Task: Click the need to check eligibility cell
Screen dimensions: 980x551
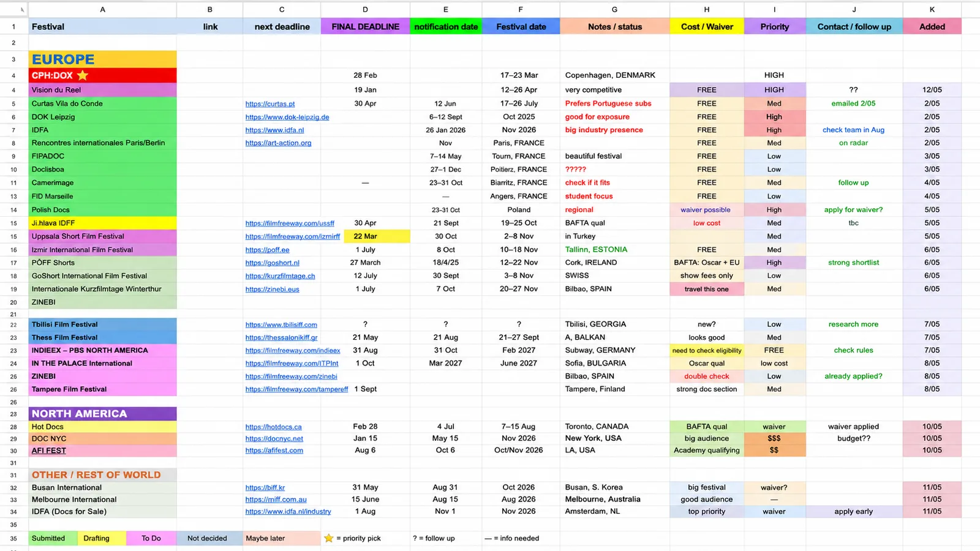Action: [707, 351]
